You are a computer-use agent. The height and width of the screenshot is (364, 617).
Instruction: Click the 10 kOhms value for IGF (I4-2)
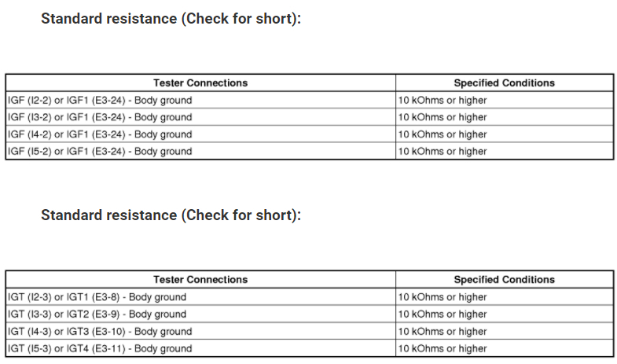click(443, 134)
